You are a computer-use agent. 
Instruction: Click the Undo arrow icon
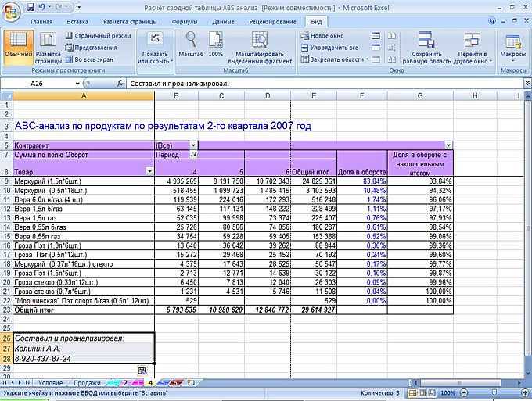tap(42, 7)
